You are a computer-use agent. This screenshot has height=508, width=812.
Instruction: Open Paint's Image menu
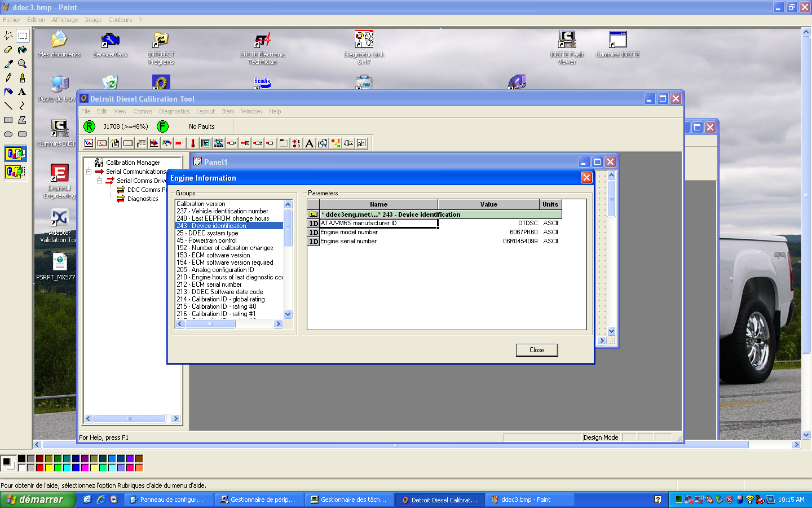click(92, 19)
